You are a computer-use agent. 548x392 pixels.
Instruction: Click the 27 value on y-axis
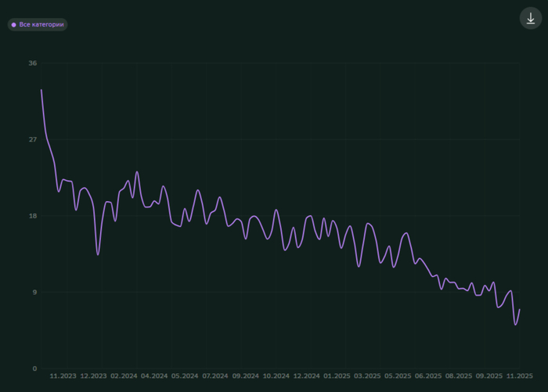32,139
